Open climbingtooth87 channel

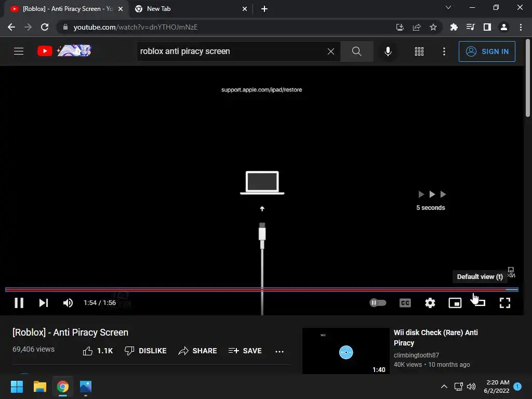tap(416, 355)
